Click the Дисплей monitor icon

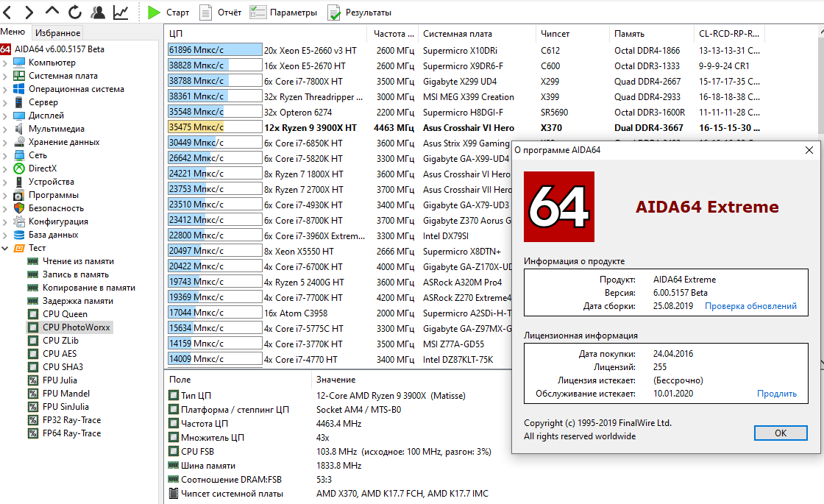[x=19, y=115]
